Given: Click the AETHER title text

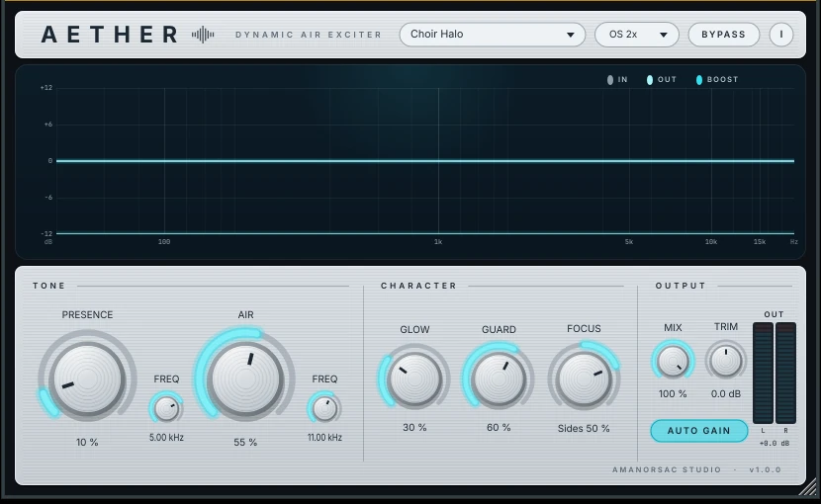Looking at the screenshot, I should [x=111, y=35].
